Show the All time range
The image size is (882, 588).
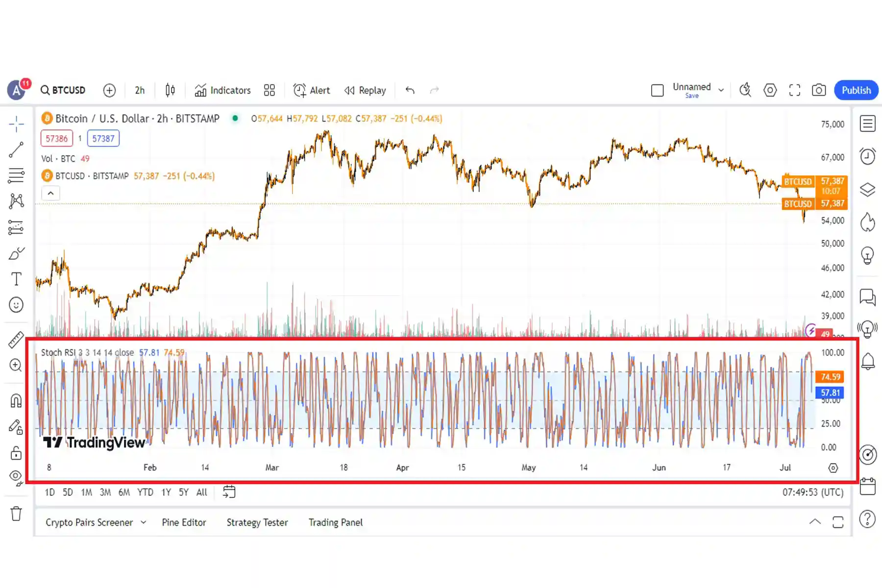click(x=201, y=492)
